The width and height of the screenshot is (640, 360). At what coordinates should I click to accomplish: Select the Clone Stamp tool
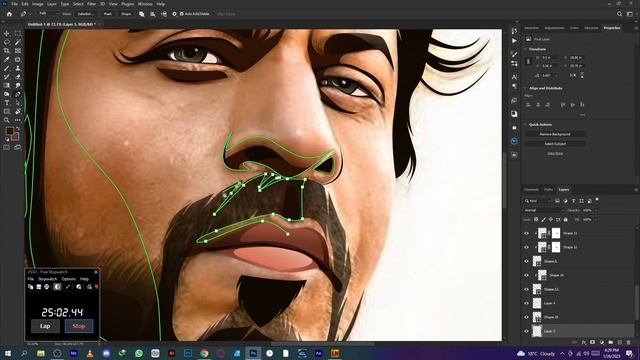(x=18, y=68)
